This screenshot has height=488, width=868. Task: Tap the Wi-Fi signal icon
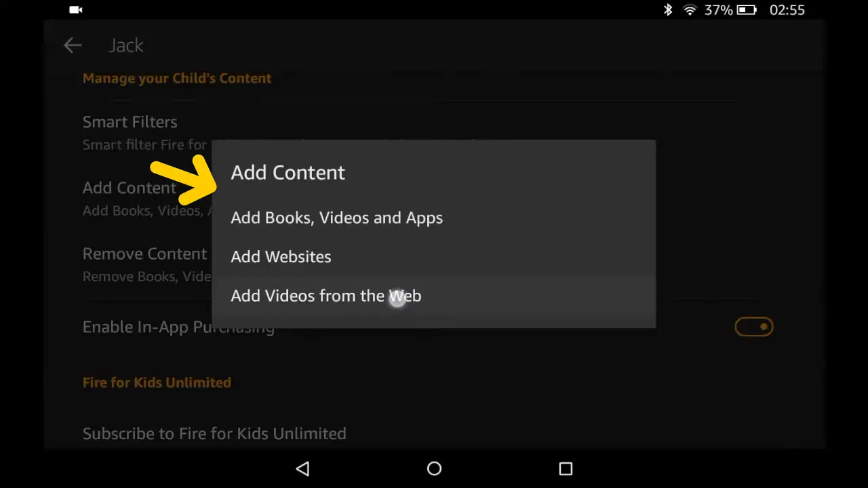[x=690, y=10]
